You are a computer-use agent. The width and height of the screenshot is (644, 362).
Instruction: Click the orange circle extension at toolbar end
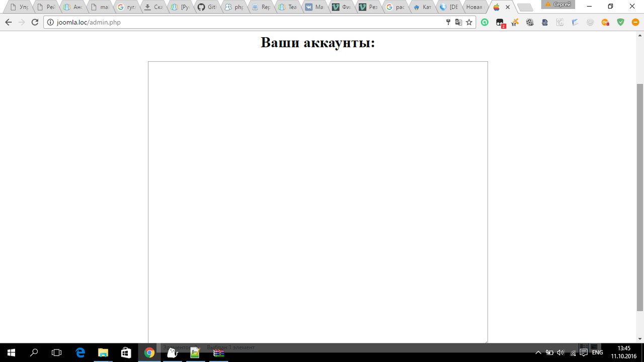[x=635, y=22]
